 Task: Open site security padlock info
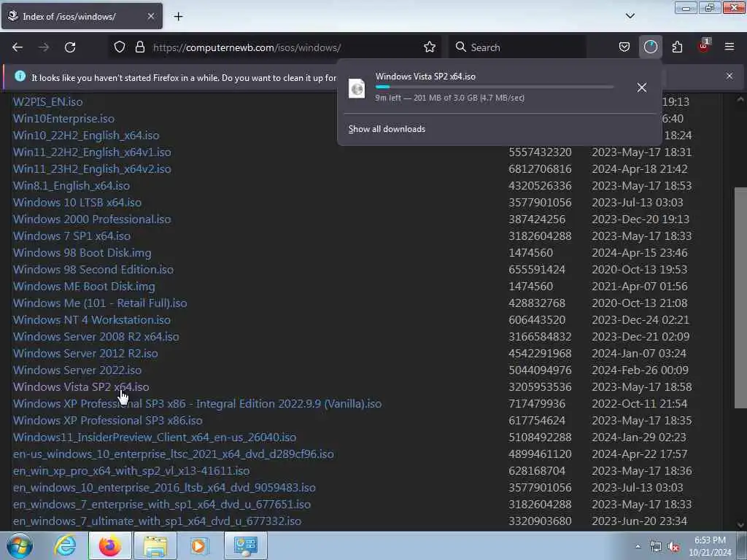139,47
